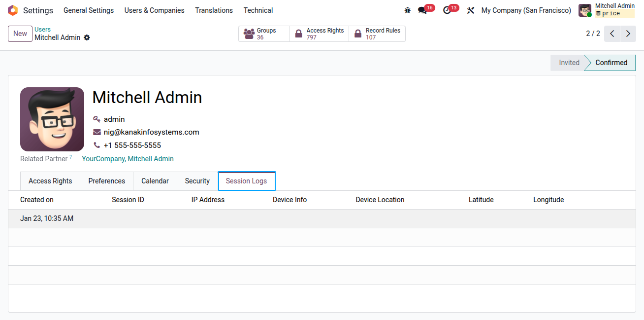Go to next record arrow
This screenshot has height=320, width=644.
628,34
